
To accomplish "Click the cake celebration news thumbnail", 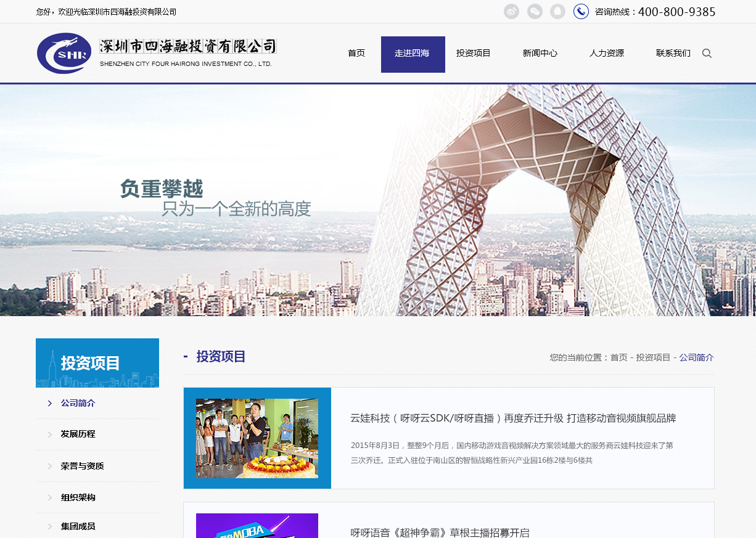I will [x=257, y=438].
